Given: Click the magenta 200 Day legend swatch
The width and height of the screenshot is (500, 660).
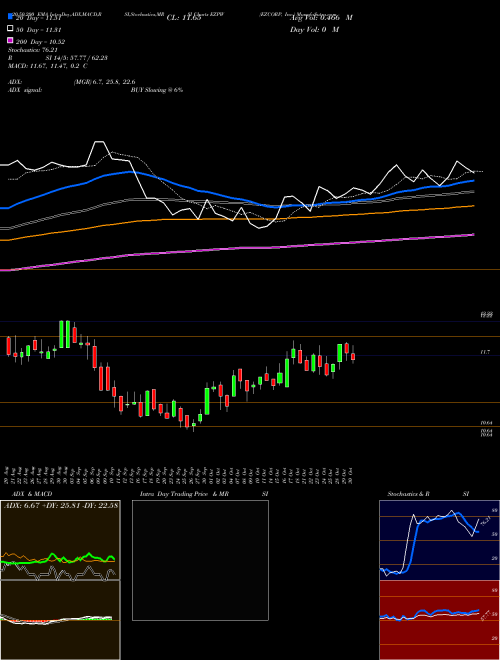Looking at the screenshot, I should [x=11, y=41].
